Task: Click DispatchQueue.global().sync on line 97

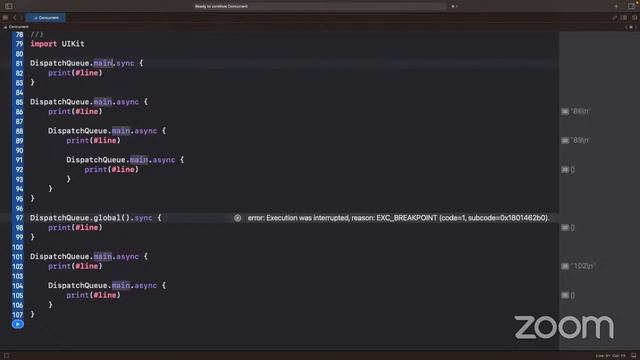Action: point(91,218)
